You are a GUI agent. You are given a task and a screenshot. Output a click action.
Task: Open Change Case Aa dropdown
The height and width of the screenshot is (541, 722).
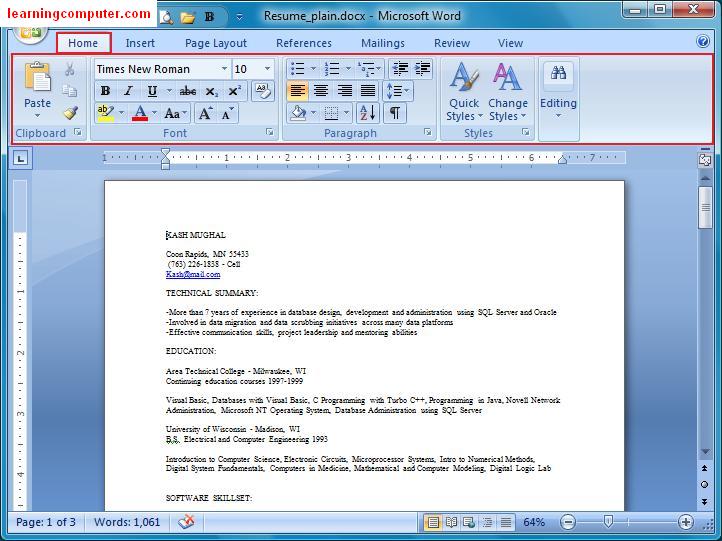pyautogui.click(x=175, y=113)
